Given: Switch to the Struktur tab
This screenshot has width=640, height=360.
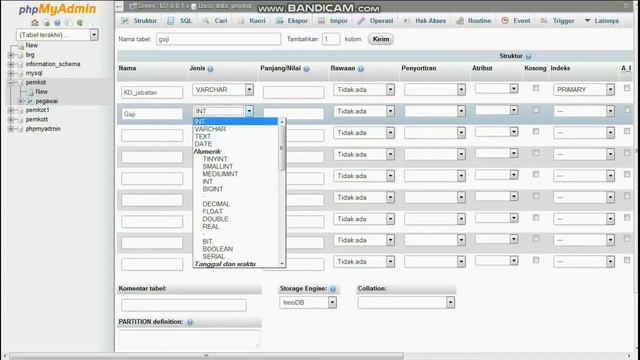Looking at the screenshot, I should point(139,21).
